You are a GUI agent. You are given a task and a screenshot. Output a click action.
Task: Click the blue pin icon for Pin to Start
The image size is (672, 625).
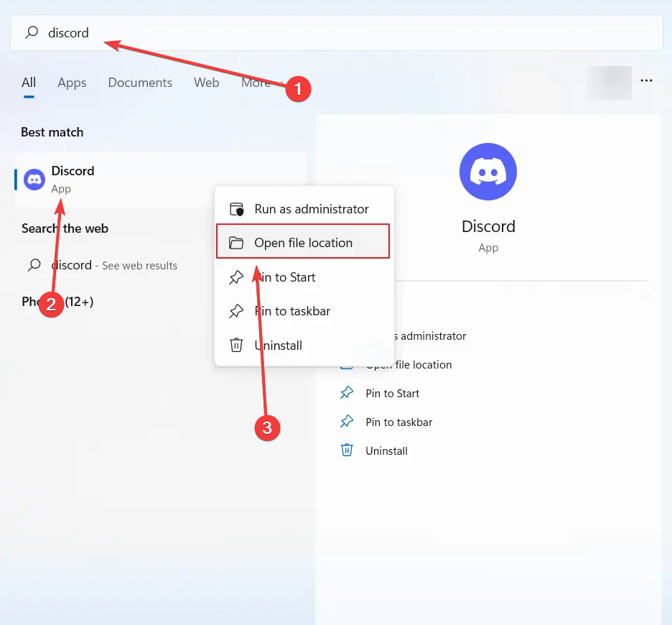point(347,392)
